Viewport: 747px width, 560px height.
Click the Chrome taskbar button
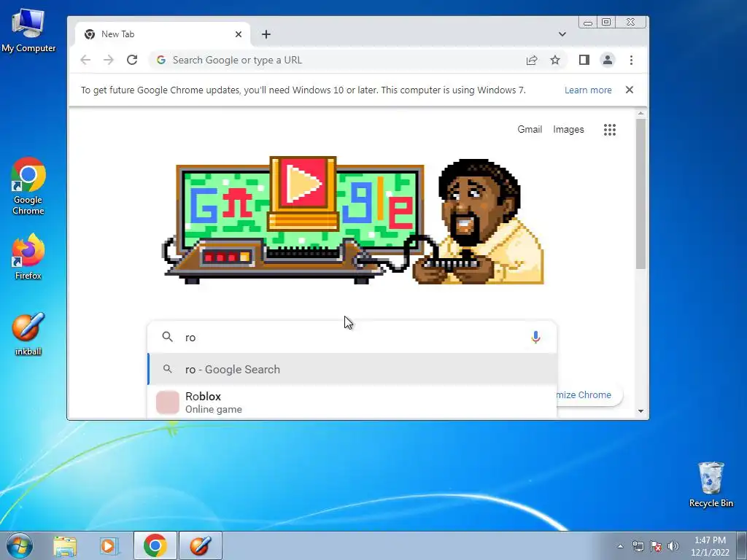click(155, 545)
